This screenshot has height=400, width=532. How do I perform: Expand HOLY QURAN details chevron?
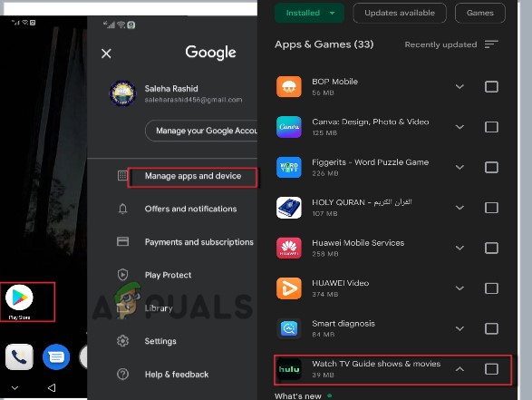(459, 208)
